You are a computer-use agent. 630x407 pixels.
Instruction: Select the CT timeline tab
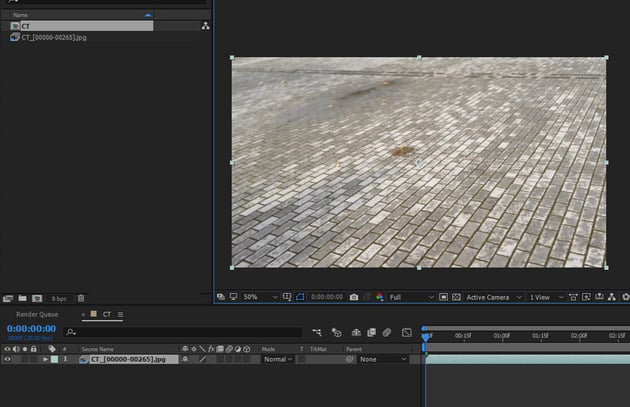click(x=106, y=314)
